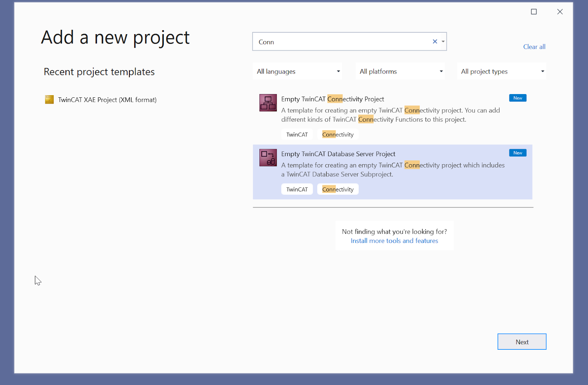Open the All project types dropdown

pos(502,71)
